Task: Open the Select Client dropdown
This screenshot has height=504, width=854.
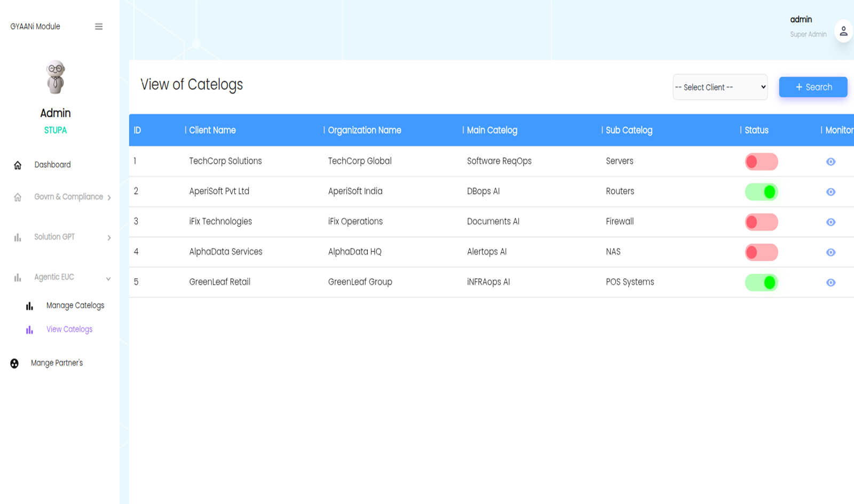Action: click(x=719, y=87)
